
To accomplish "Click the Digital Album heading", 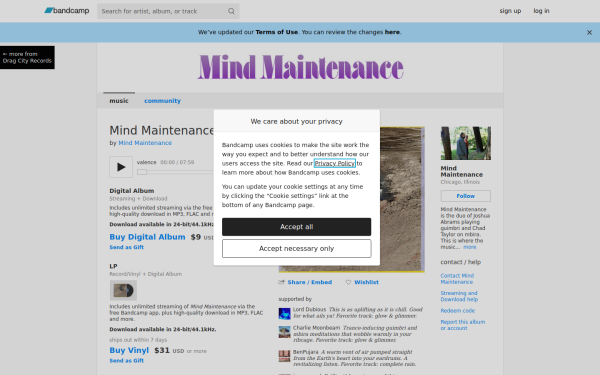I will coord(132,191).
